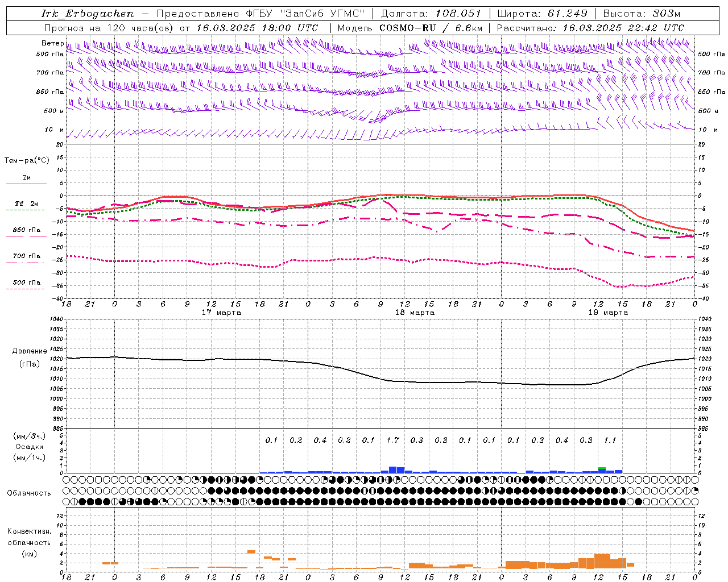The width and height of the screenshot is (728, 582).
Task: Click the -40 tick on left temperature axis
Action: (58, 298)
